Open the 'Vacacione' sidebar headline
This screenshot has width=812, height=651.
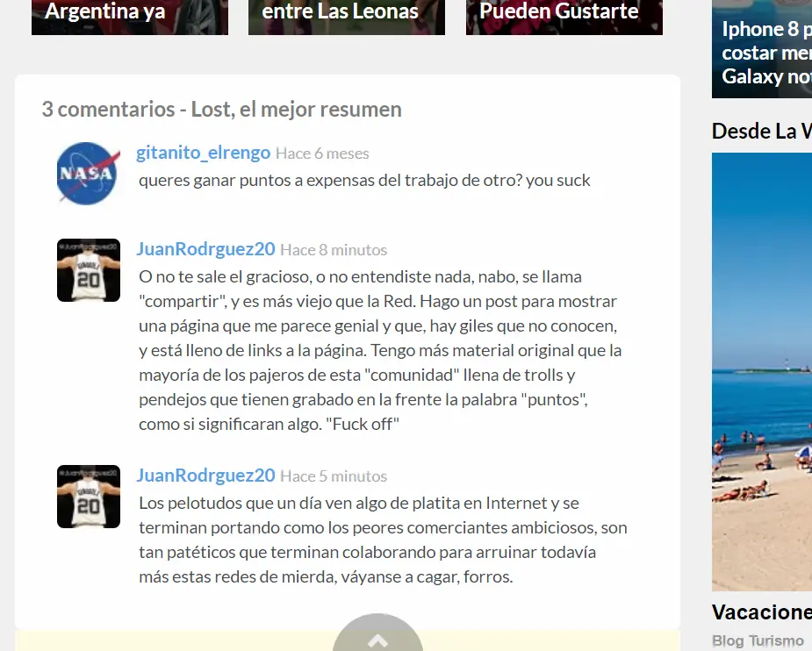[x=762, y=612]
